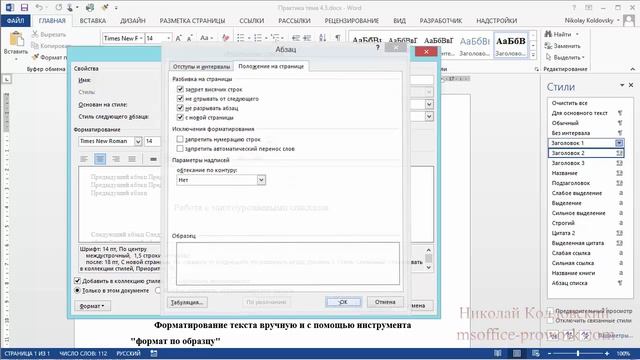This screenshot has height=360, width=640.
Task: Click the Numbered list icon in ribbon
Action: pos(258,38)
